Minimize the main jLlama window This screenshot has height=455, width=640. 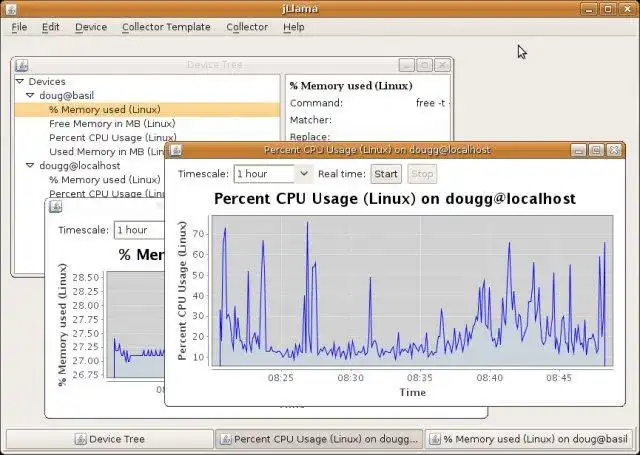(x=589, y=9)
